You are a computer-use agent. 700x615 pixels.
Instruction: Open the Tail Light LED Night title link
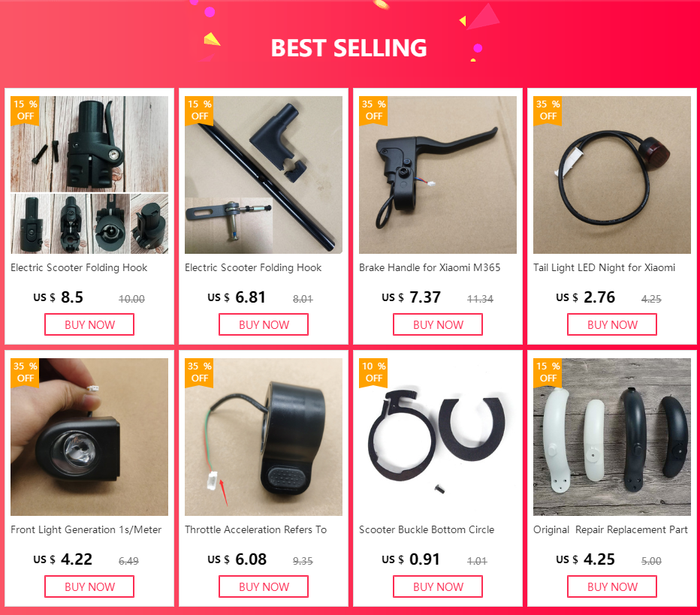point(604,268)
